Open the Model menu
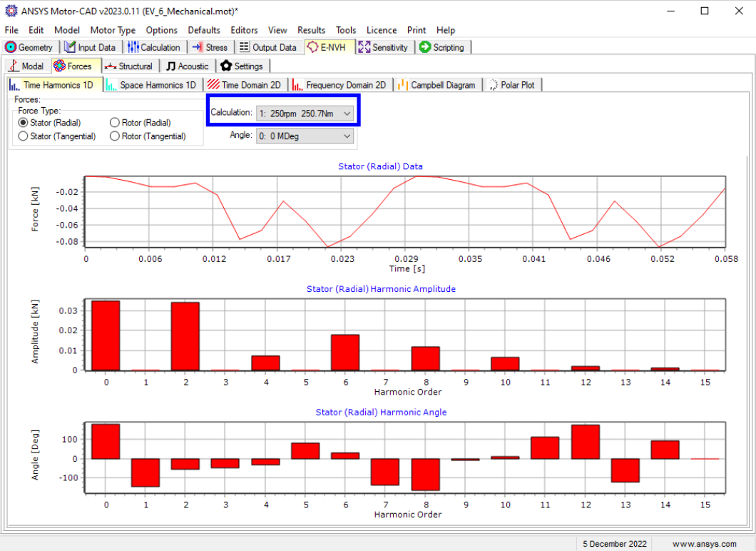 [x=67, y=30]
